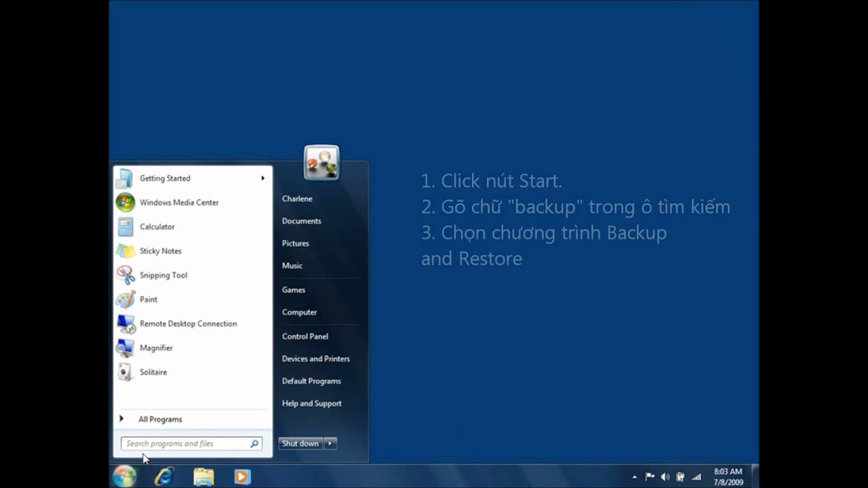Click the volume speaker tray icon
Image resolution: width=868 pixels, height=488 pixels.
(665, 476)
